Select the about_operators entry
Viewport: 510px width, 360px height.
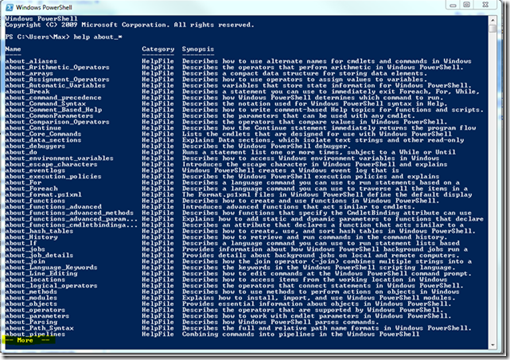click(x=35, y=310)
